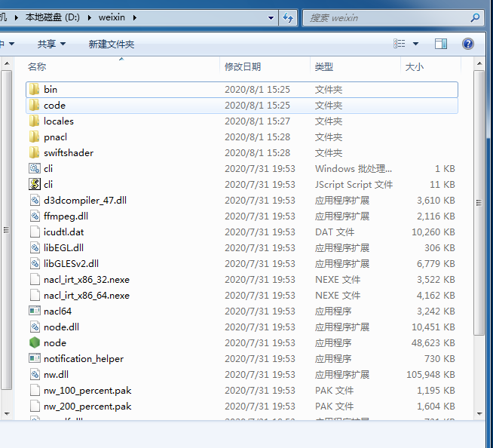Click the bin folder icon
The height and width of the screenshot is (448, 493).
(34, 89)
